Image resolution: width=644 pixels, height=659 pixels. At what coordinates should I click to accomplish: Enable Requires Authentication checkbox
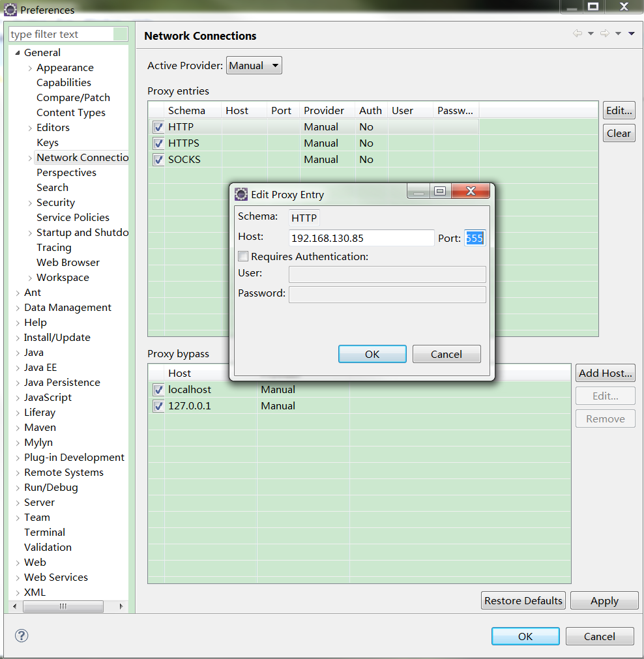coord(243,257)
